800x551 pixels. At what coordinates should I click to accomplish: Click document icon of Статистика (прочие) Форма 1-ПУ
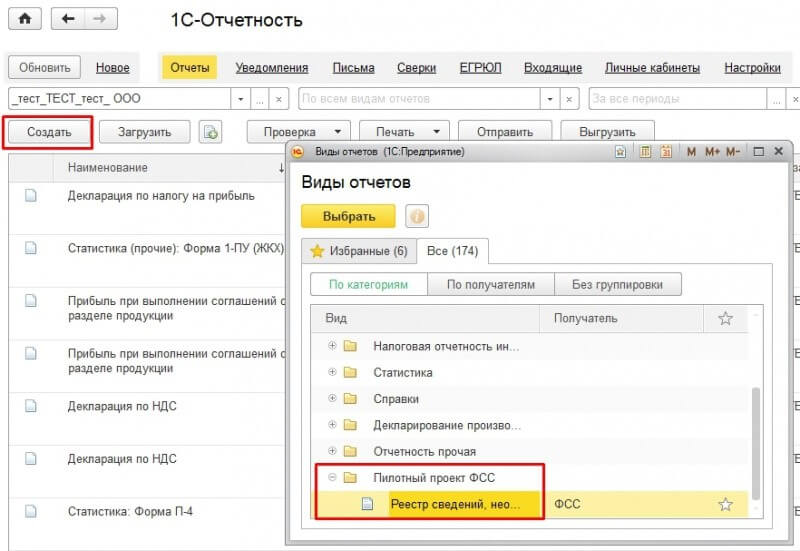tap(31, 248)
